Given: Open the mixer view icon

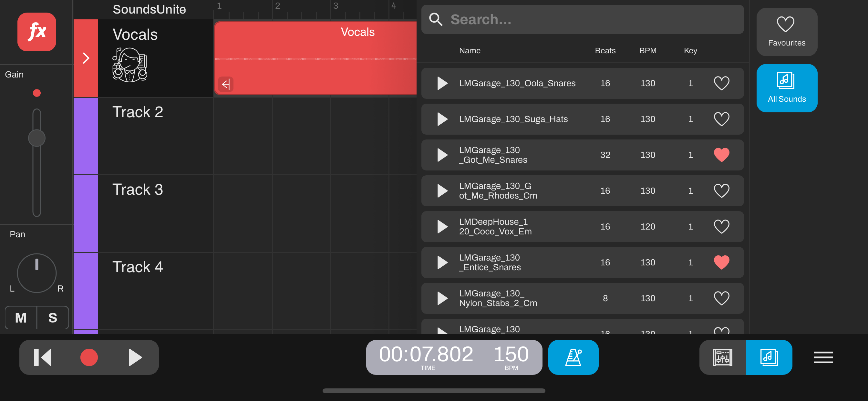Looking at the screenshot, I should [722, 357].
